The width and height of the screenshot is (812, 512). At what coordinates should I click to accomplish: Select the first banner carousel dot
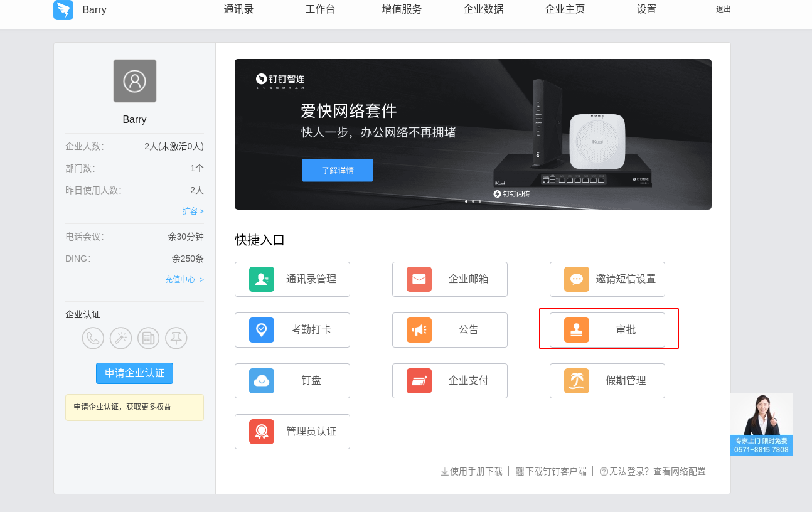click(466, 201)
